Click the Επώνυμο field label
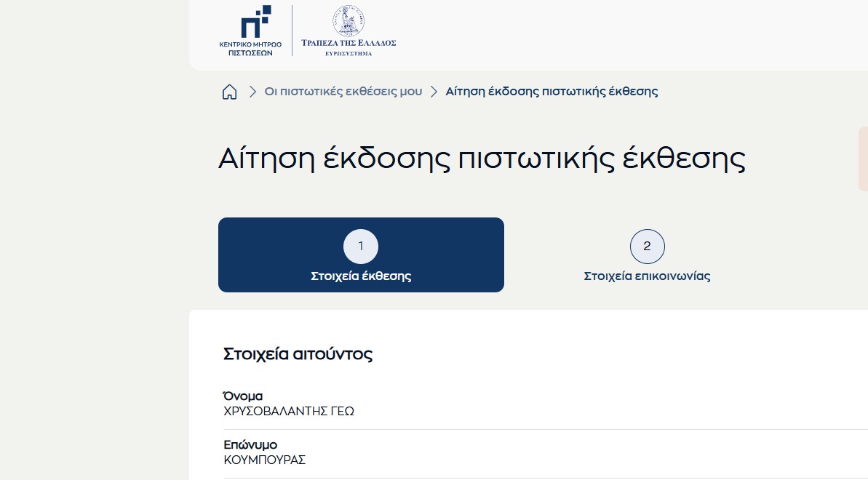 point(250,444)
